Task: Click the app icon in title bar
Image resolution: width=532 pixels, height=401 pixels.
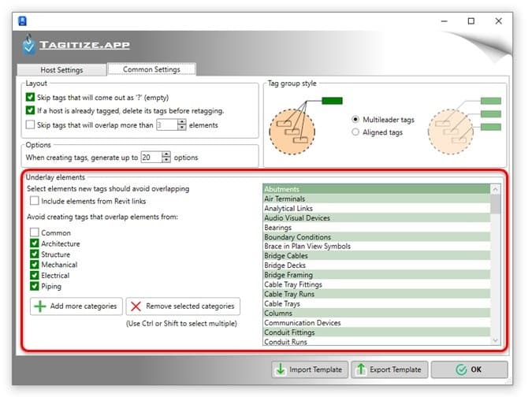Action: 22,21
